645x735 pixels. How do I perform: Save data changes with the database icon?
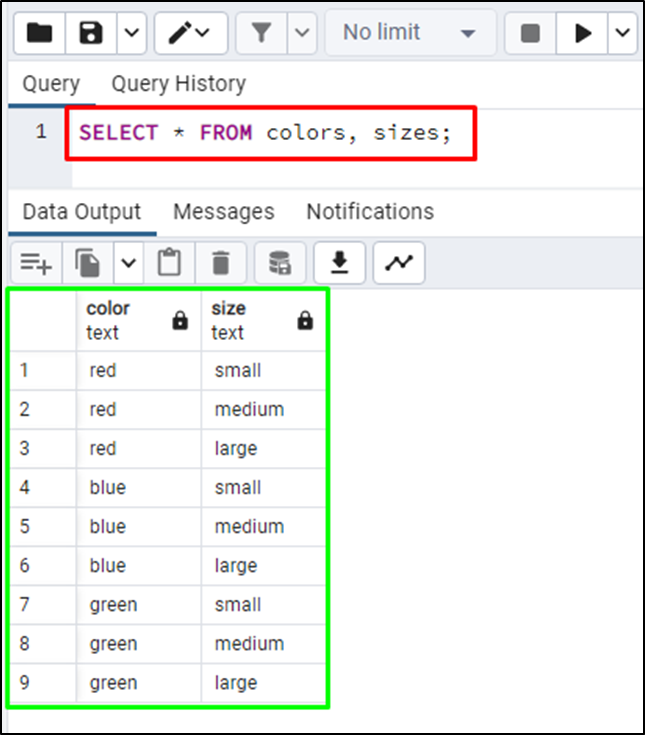pyautogui.click(x=280, y=263)
